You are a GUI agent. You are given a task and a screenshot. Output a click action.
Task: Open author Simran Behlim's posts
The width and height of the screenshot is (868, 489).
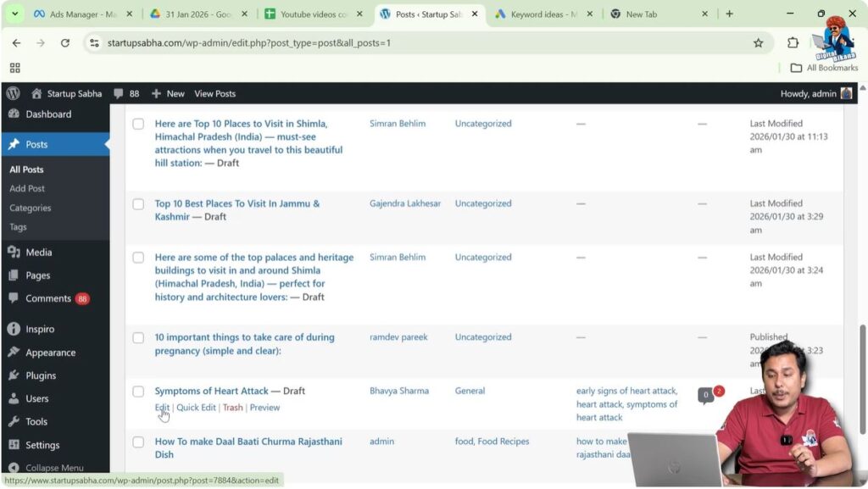point(398,123)
